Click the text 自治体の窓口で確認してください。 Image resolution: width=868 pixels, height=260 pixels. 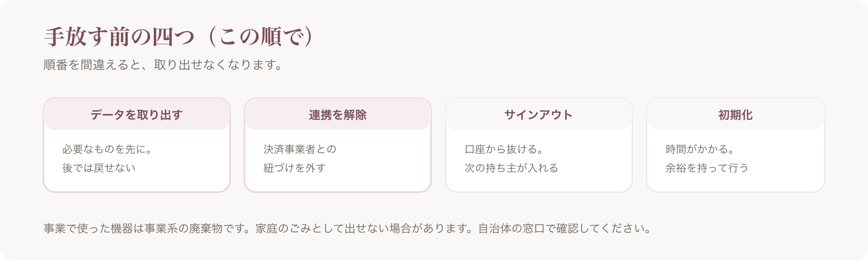pyautogui.click(x=565, y=228)
